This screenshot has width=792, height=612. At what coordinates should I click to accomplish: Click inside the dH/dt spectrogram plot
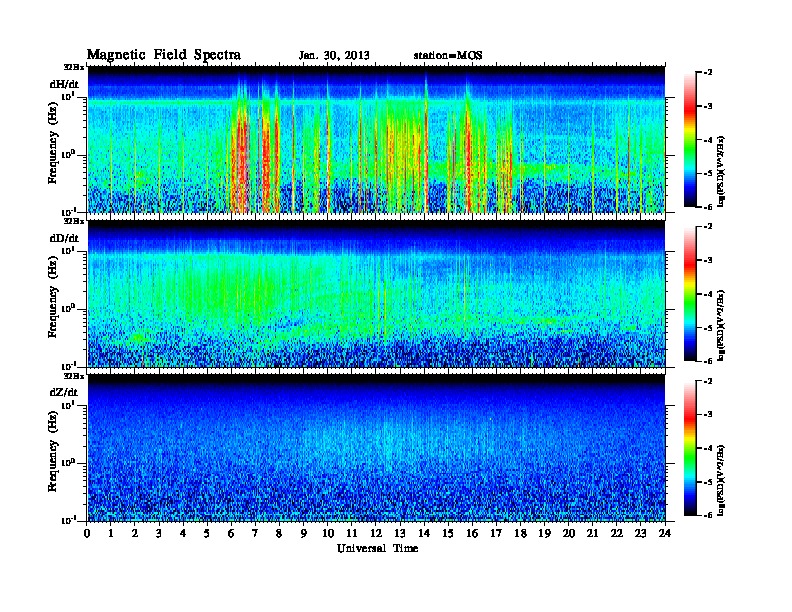click(376, 140)
